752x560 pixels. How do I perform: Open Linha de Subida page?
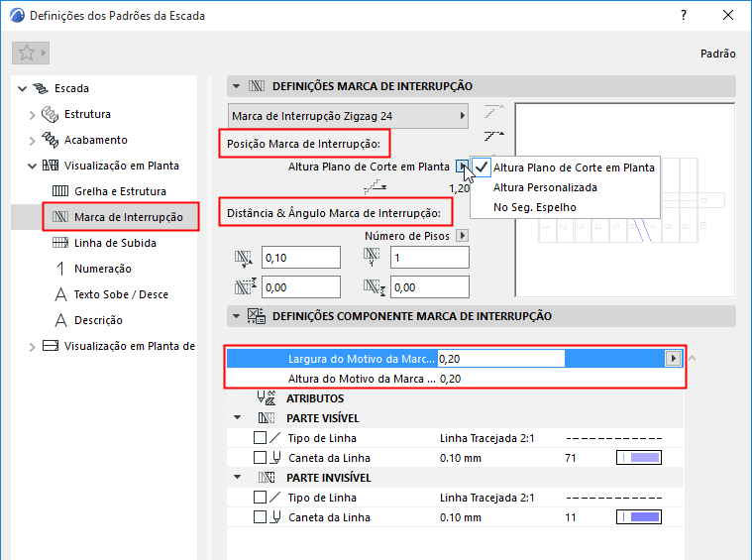click(115, 243)
